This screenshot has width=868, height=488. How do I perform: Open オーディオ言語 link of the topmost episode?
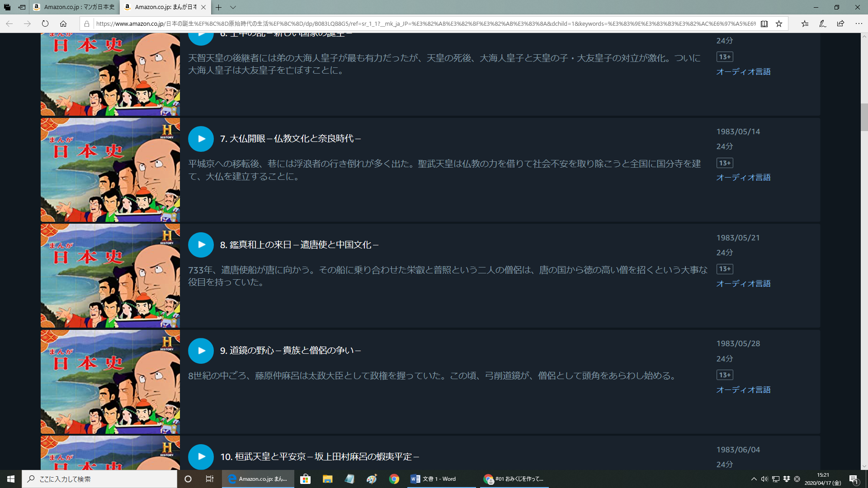[743, 72]
